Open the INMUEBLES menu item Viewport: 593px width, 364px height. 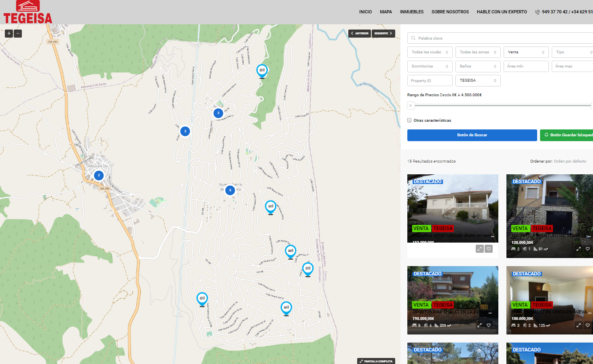[412, 12]
